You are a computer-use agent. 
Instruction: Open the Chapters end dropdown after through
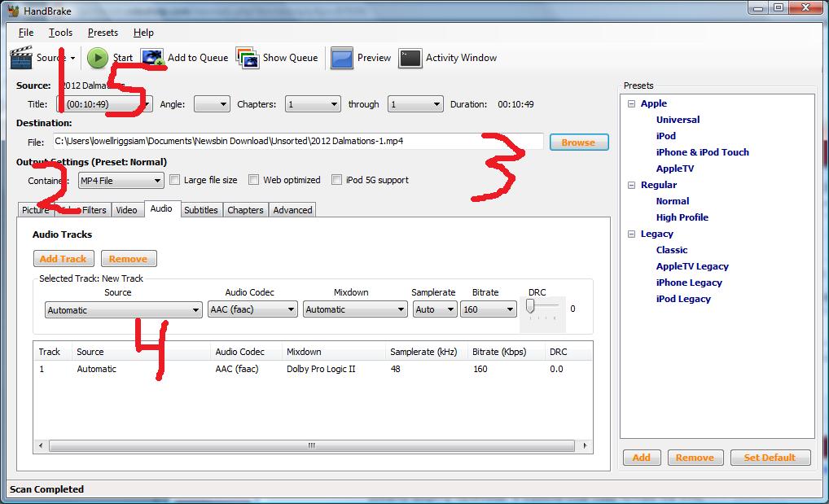[415, 104]
